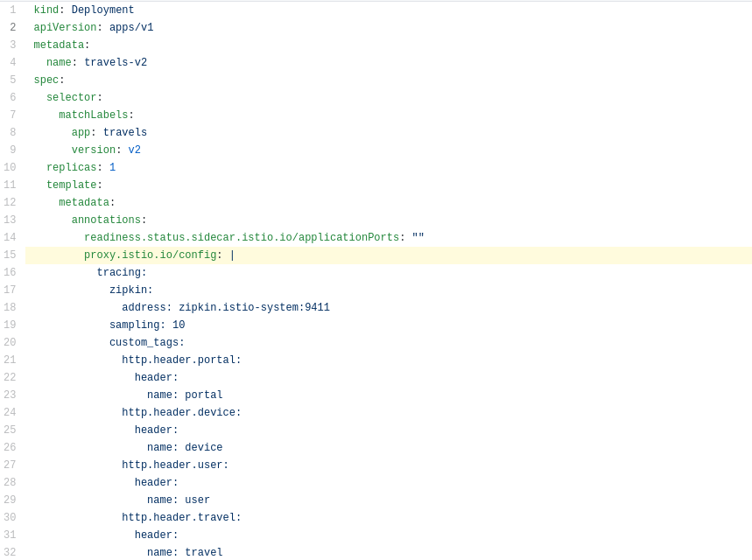Select the travel header name value
Screen dimensions: 752x560
coord(202,552)
